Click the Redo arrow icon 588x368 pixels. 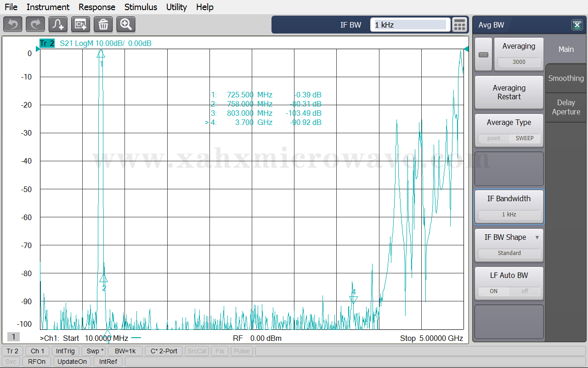click(35, 24)
